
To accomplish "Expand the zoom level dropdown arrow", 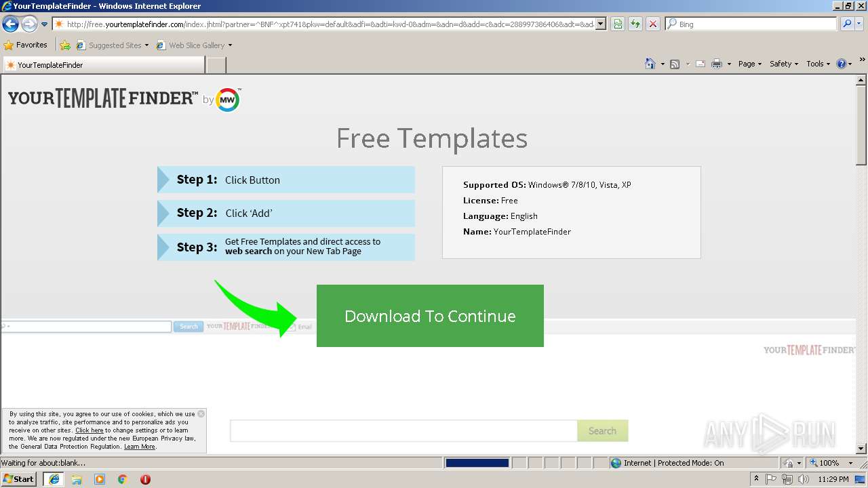I will click(x=851, y=463).
